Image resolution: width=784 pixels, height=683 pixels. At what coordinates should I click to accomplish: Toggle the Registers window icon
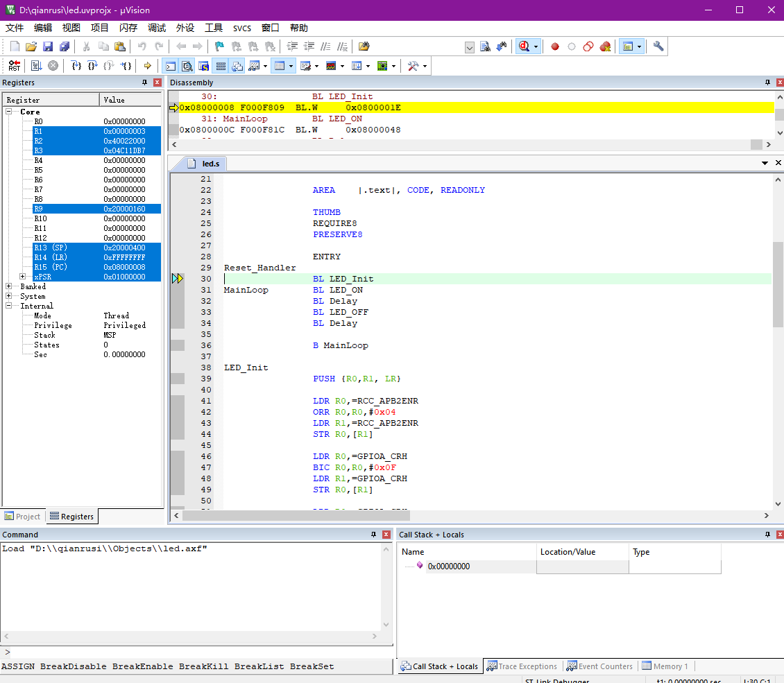point(221,65)
